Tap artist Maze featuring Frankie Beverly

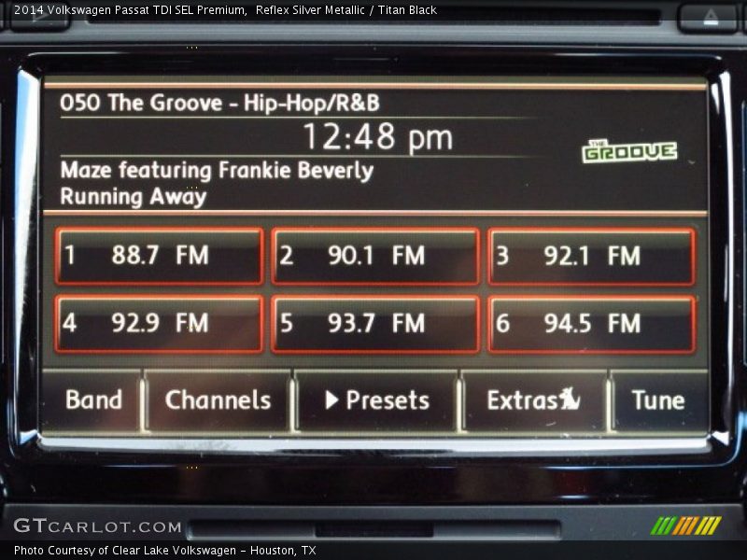pyautogui.click(x=217, y=171)
